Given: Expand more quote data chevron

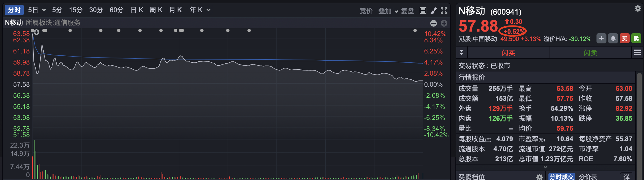Looking at the screenshot, I should click(545, 167).
